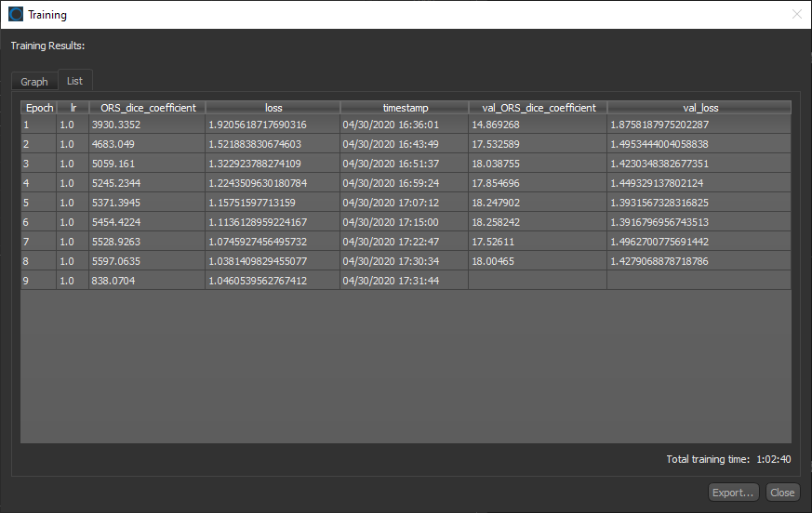This screenshot has width=812, height=513.
Task: Click the val_loss cell 1.4962700775691442
Action: pyautogui.click(x=659, y=242)
